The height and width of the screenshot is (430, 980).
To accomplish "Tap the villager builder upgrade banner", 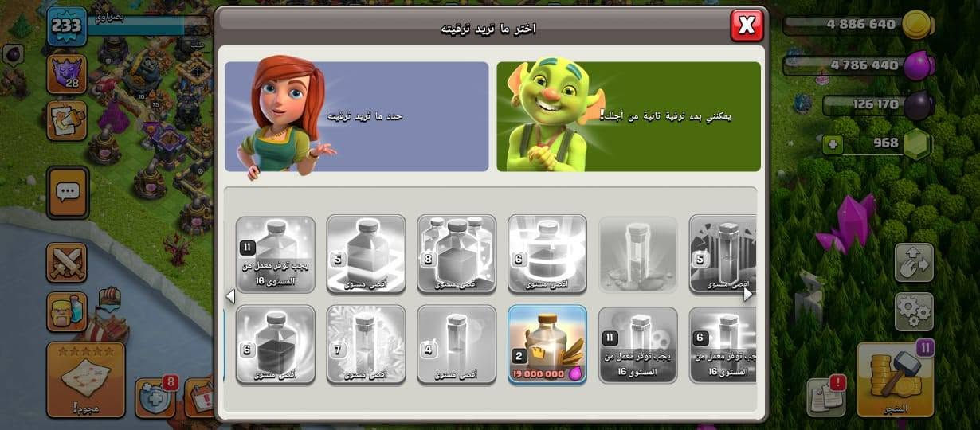I will click(x=356, y=116).
